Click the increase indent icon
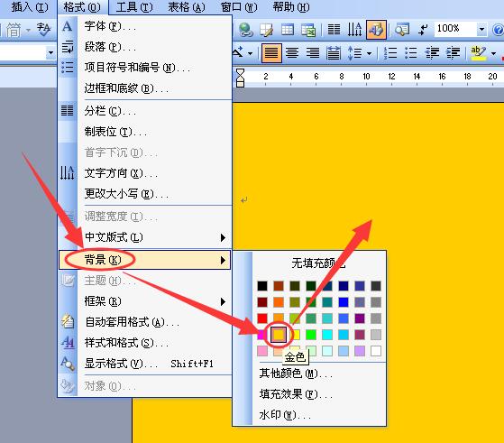The width and height of the screenshot is (504, 443). (x=453, y=52)
